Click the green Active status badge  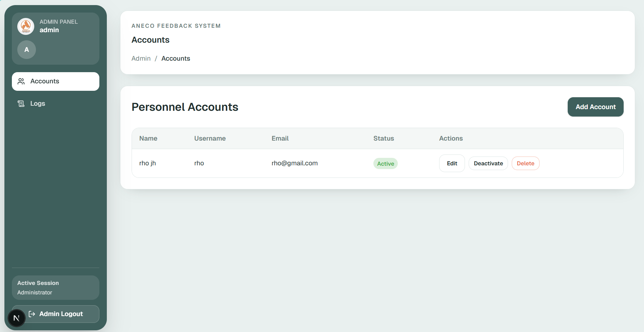click(385, 164)
